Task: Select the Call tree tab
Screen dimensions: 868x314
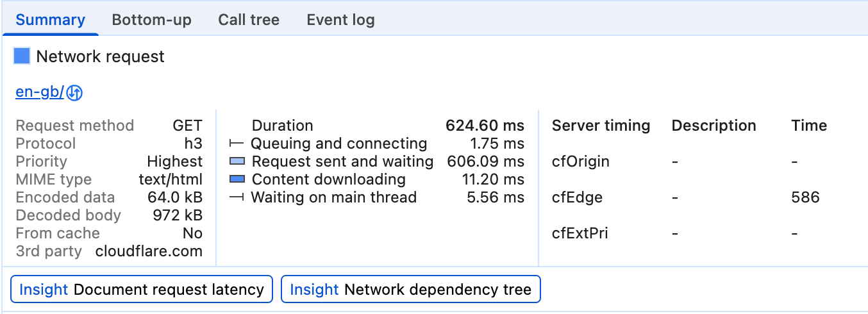Action: point(249,20)
